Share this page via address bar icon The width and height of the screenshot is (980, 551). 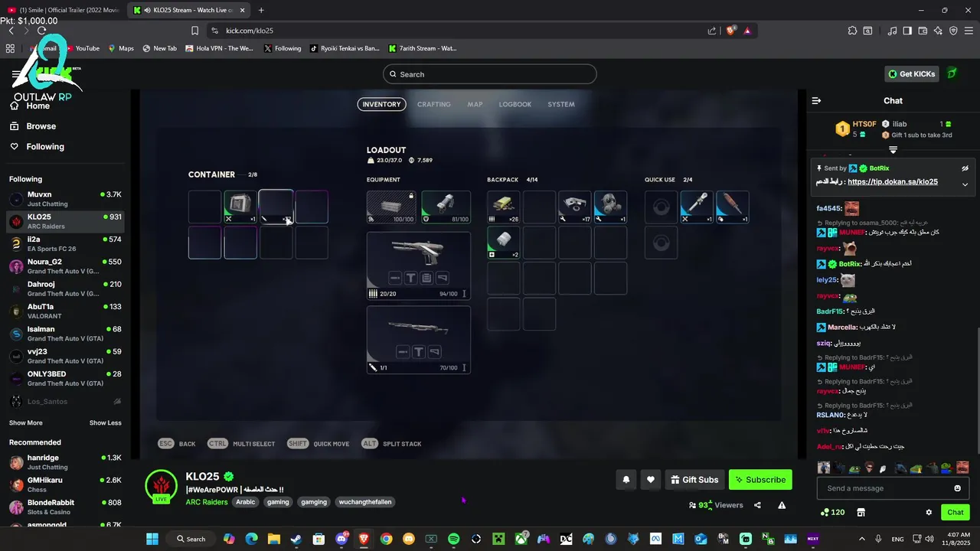pos(712,31)
